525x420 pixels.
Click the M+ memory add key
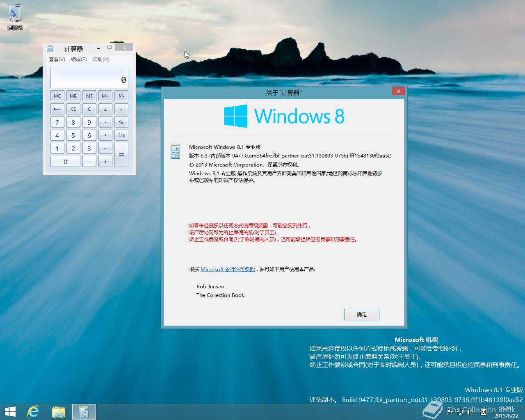point(105,96)
